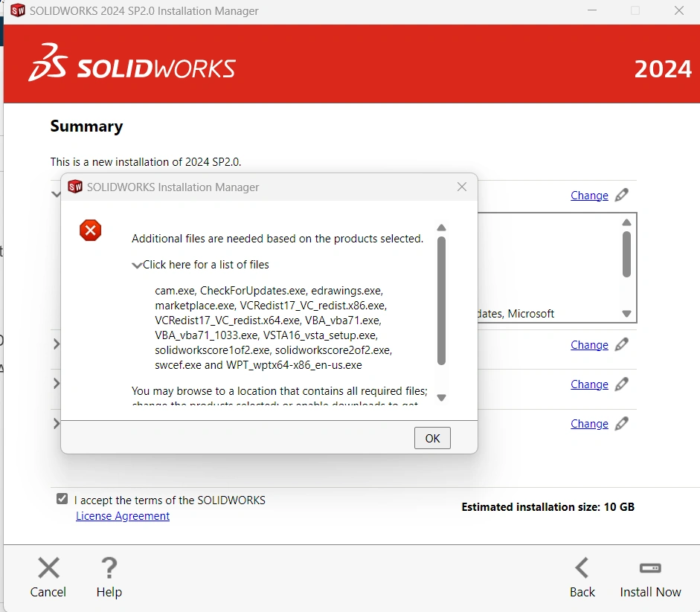Expand the second Summary section chevron

57,344
